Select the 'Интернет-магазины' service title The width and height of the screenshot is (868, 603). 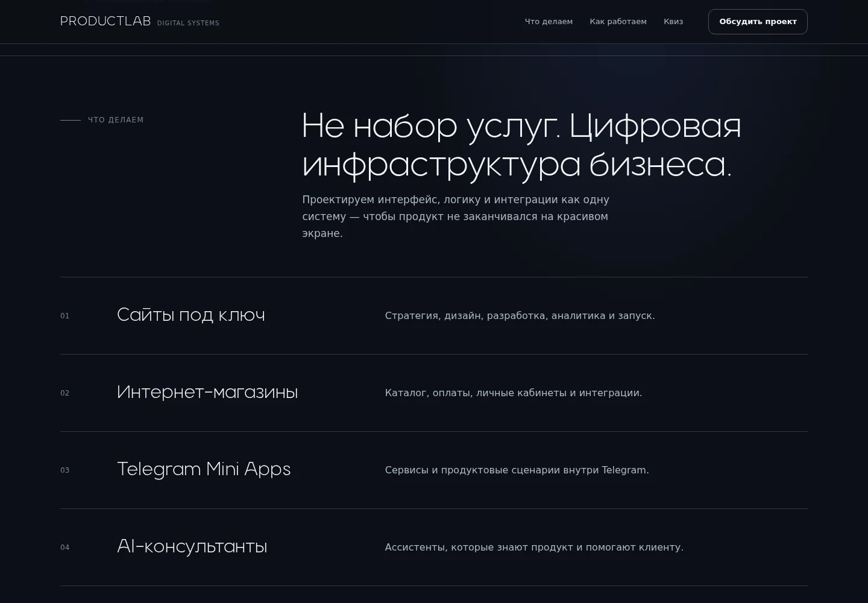(207, 392)
